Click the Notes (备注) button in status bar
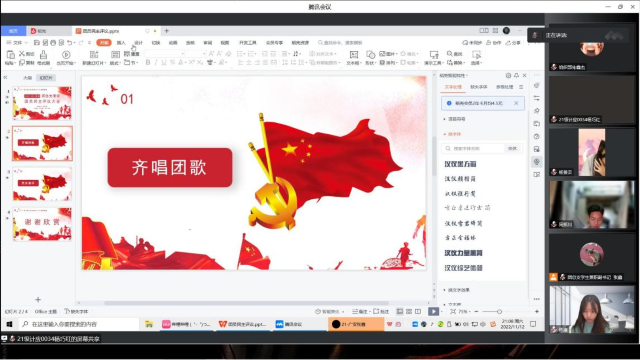640x360 pixels. (360, 311)
